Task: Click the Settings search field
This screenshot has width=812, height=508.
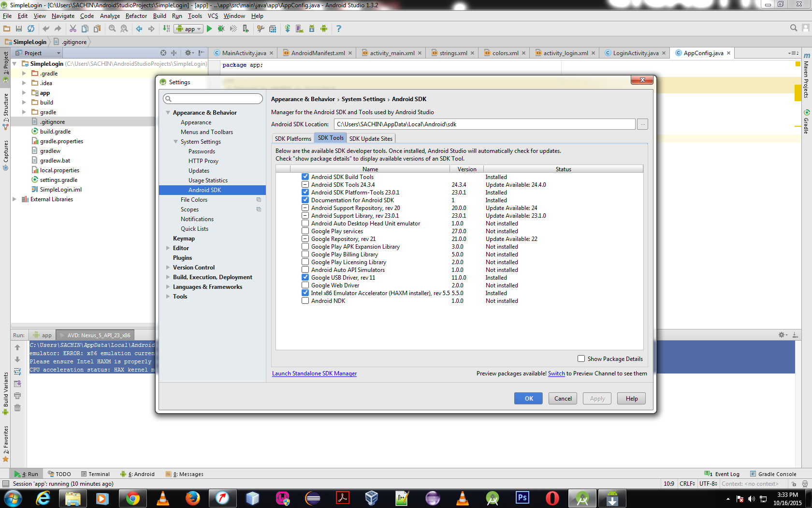Action: 213,99
